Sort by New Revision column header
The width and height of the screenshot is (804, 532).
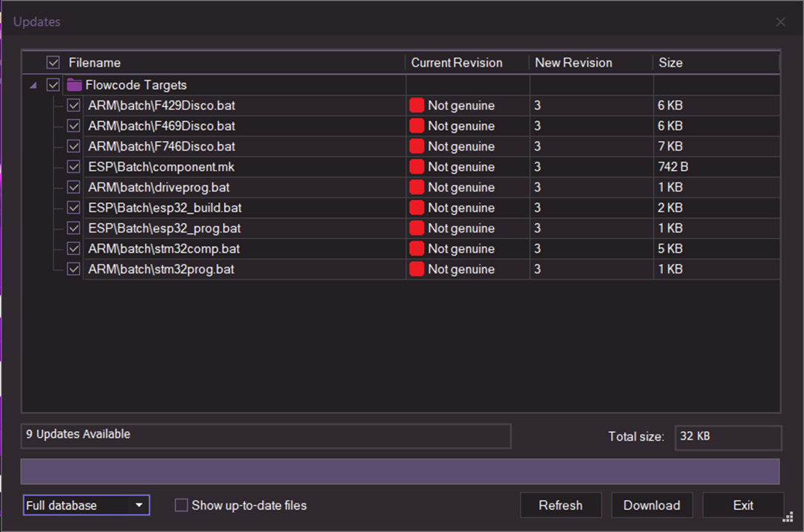point(573,63)
